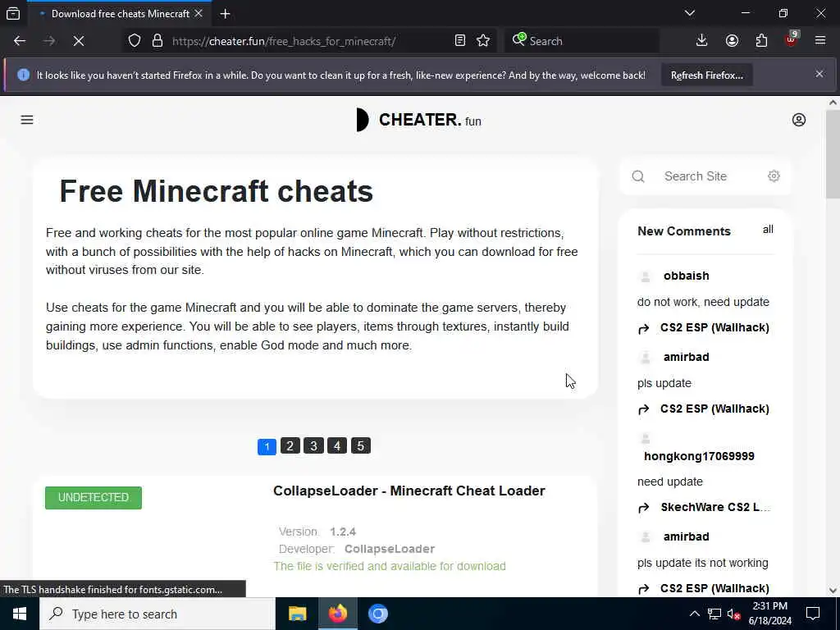840x630 pixels.
Task: Open search settings gear icon
Action: click(774, 176)
